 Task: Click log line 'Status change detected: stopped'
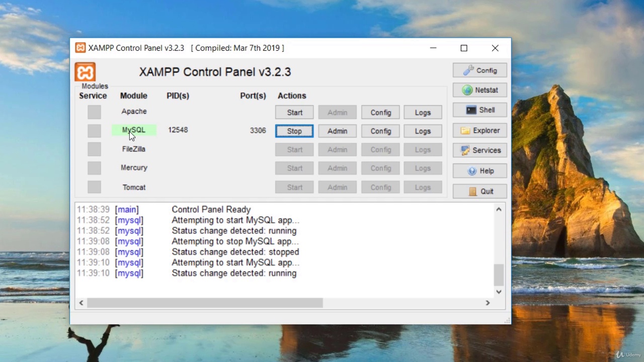[x=235, y=252]
